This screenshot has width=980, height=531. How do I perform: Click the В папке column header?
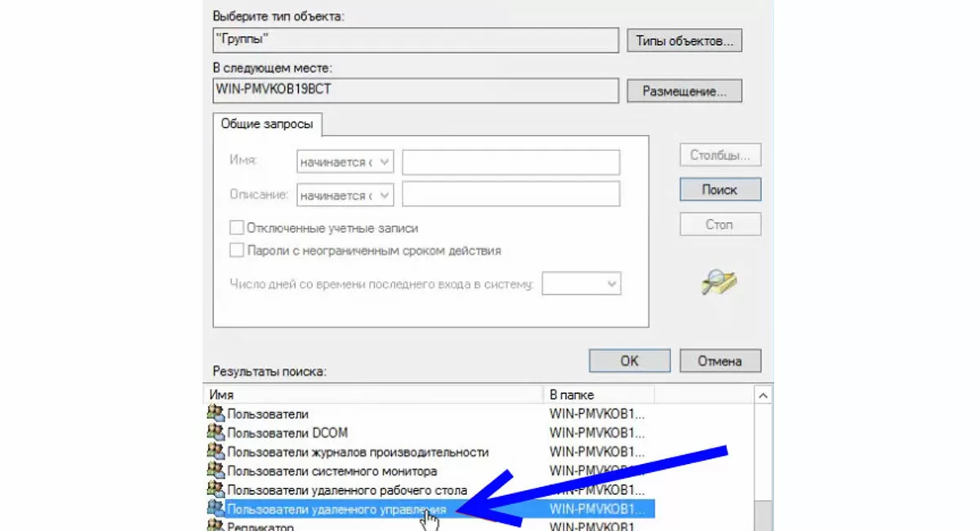pos(599,395)
